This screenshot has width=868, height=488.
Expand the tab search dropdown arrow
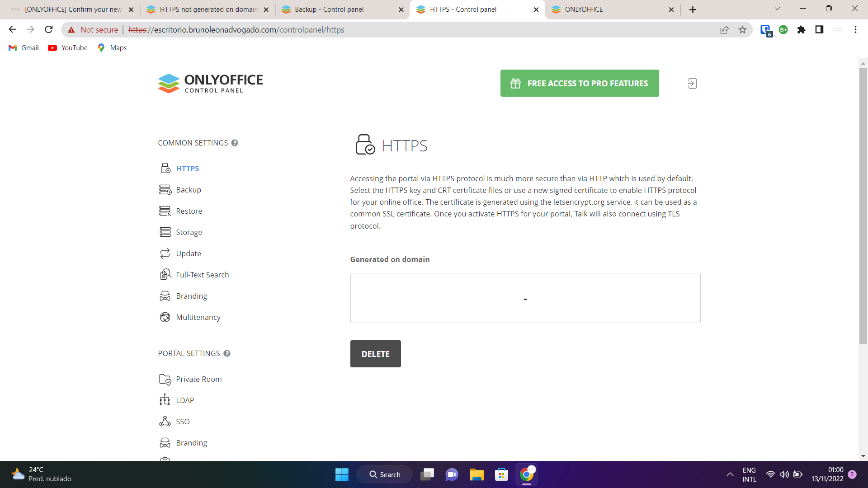pyautogui.click(x=777, y=9)
